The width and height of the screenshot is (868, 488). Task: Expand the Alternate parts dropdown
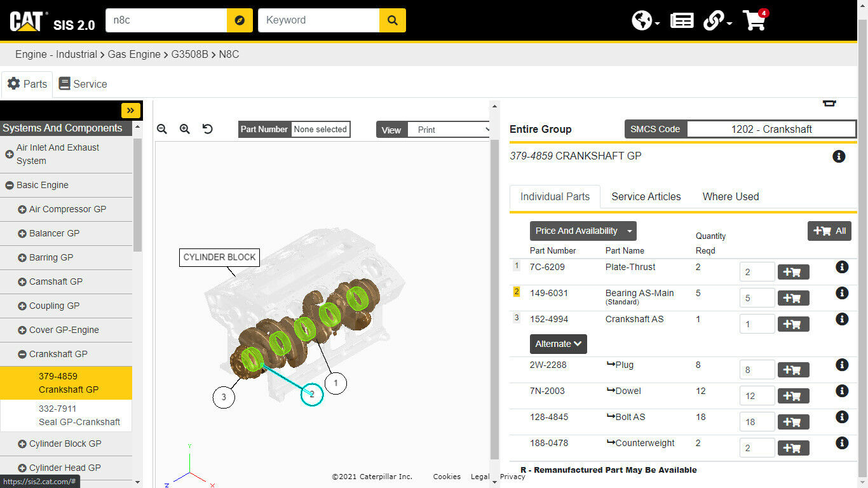[x=558, y=344]
